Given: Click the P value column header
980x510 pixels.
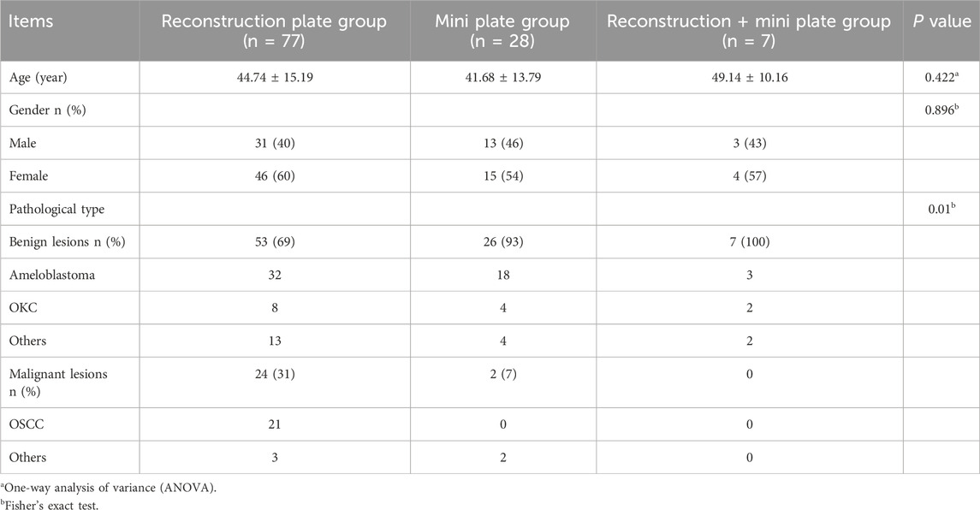Looking at the screenshot, I should [x=940, y=21].
